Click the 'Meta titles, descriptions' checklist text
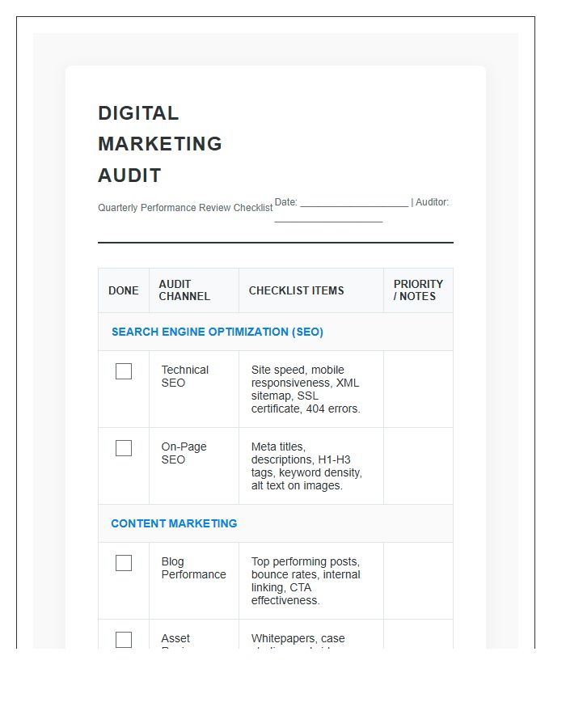The height and width of the screenshot is (728, 566). click(306, 466)
